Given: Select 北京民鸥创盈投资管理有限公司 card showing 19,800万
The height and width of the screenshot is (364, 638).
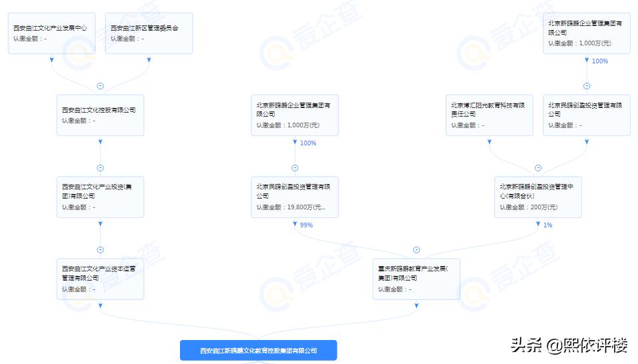Looking at the screenshot, I should click(x=295, y=197).
